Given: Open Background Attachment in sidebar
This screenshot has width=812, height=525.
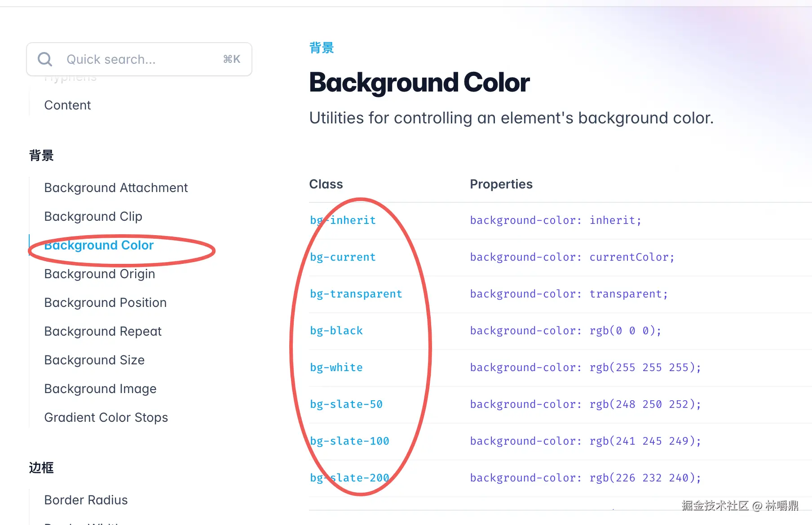Looking at the screenshot, I should [x=116, y=188].
